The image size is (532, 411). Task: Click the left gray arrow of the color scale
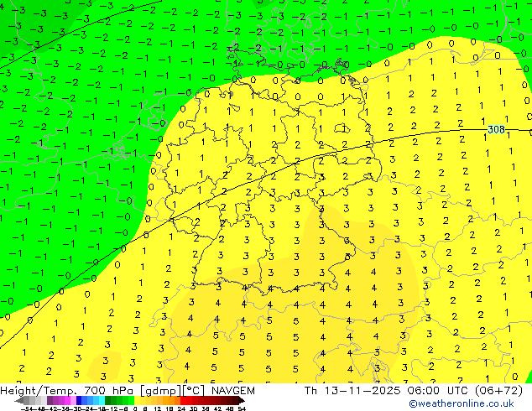click(19, 401)
